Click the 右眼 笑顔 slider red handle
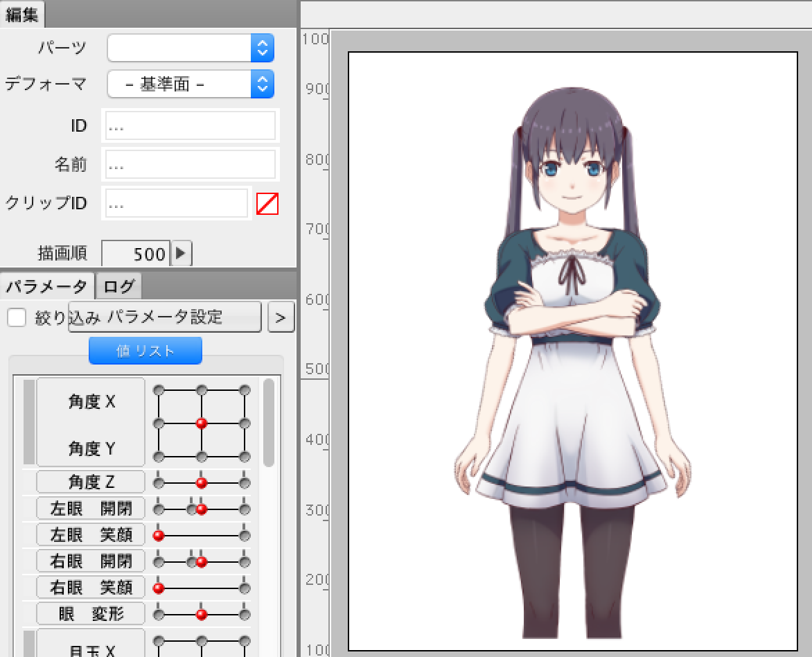The image size is (812, 657). click(x=159, y=588)
